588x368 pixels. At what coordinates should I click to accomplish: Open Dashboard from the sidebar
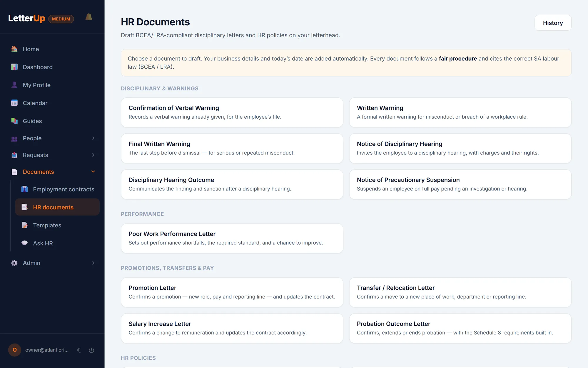pos(52,67)
